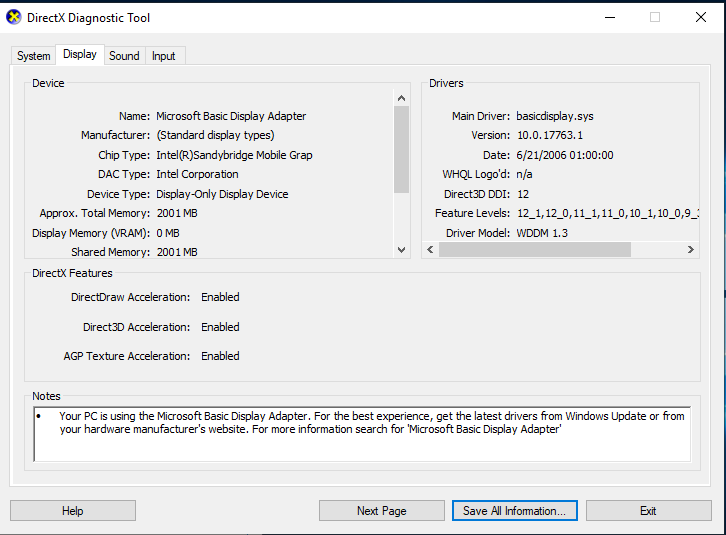Switch to the System tab
Image resolution: width=726 pixels, height=535 pixels.
pos(33,56)
